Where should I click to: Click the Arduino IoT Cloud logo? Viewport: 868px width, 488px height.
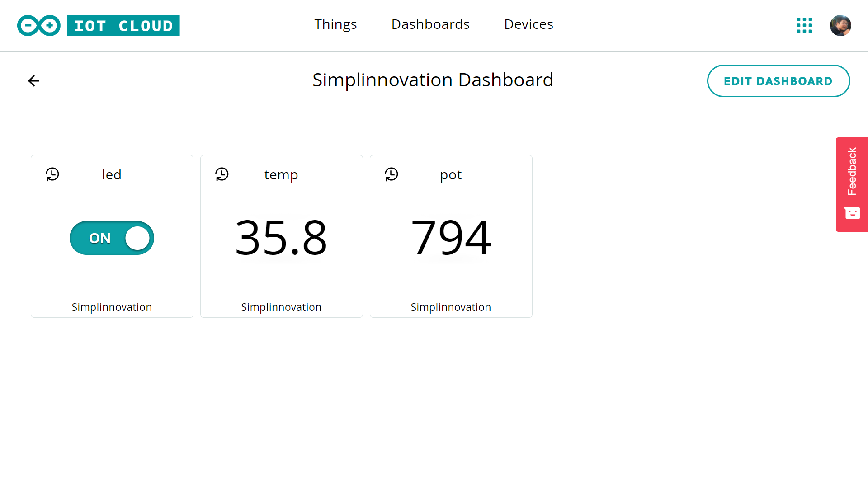[99, 25]
